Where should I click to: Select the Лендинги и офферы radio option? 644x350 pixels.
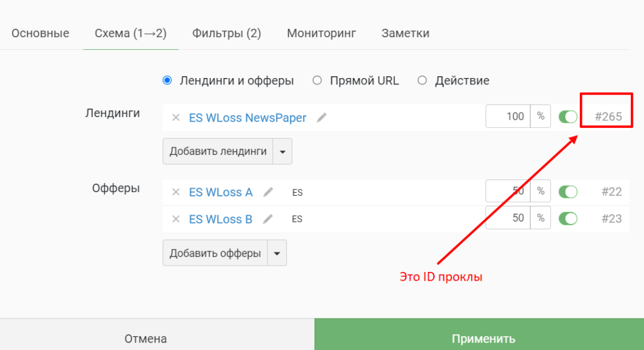click(167, 80)
